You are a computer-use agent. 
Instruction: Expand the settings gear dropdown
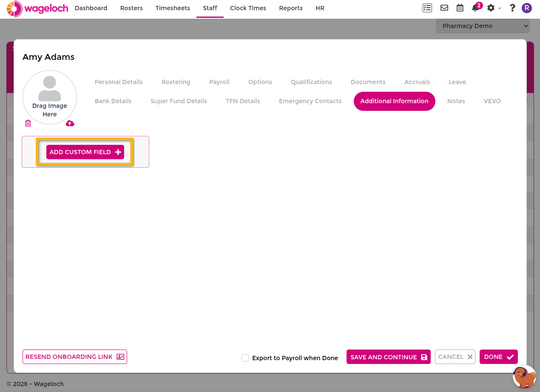click(x=494, y=8)
